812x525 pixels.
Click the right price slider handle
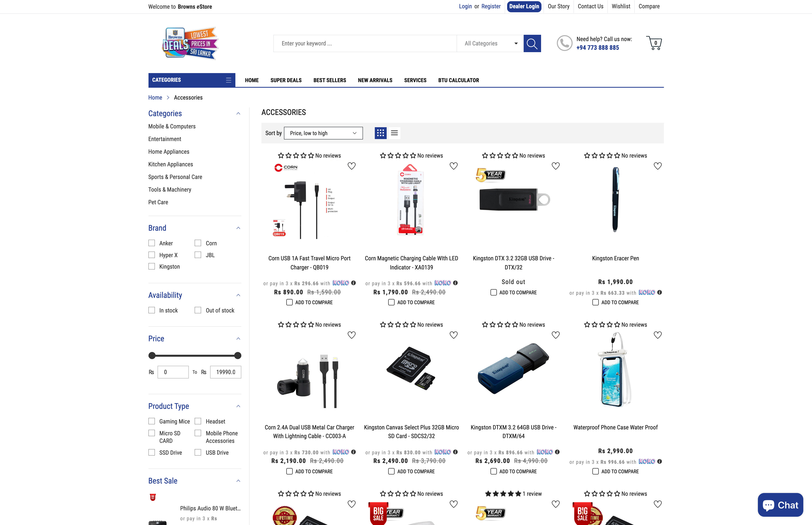pyautogui.click(x=238, y=356)
